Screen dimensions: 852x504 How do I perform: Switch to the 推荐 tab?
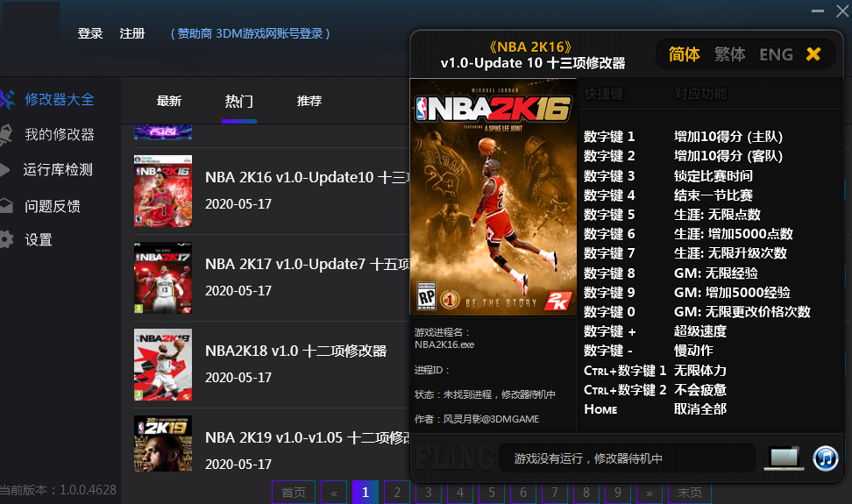309,101
